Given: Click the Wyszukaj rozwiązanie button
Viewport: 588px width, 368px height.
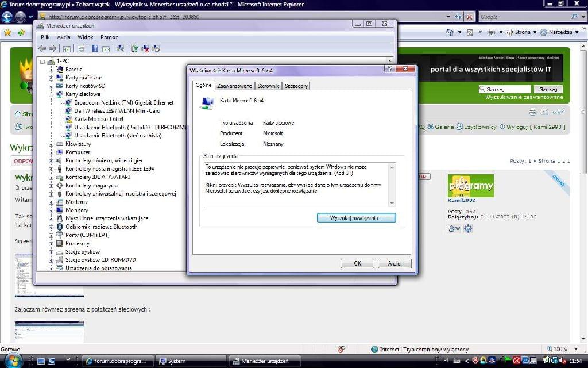Looking at the screenshot, I should tap(356, 218).
